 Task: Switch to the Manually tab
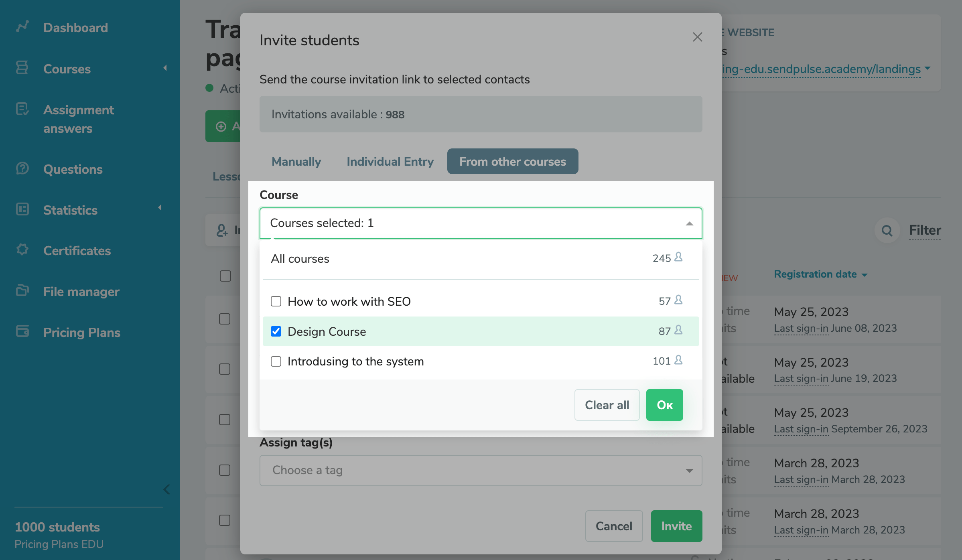(296, 161)
